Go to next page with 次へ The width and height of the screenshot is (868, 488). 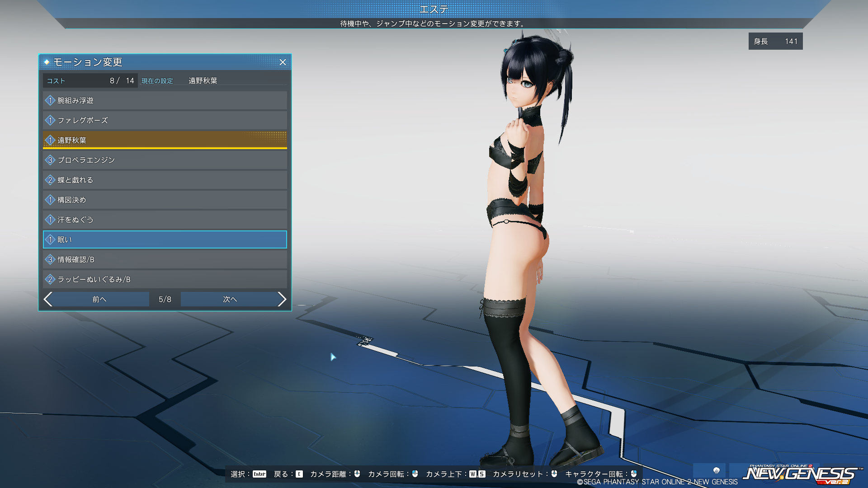(x=230, y=299)
